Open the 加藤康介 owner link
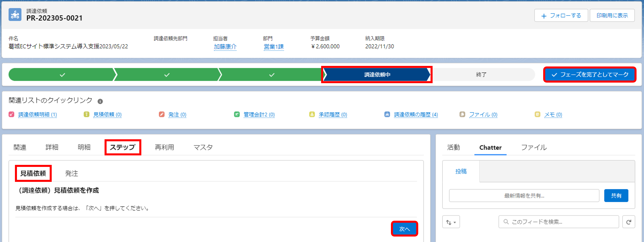 (x=225, y=47)
